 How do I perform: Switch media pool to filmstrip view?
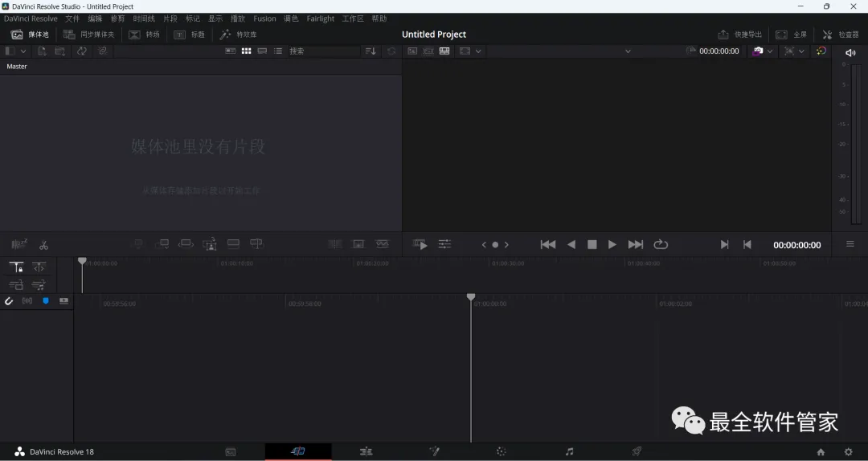[x=262, y=51]
